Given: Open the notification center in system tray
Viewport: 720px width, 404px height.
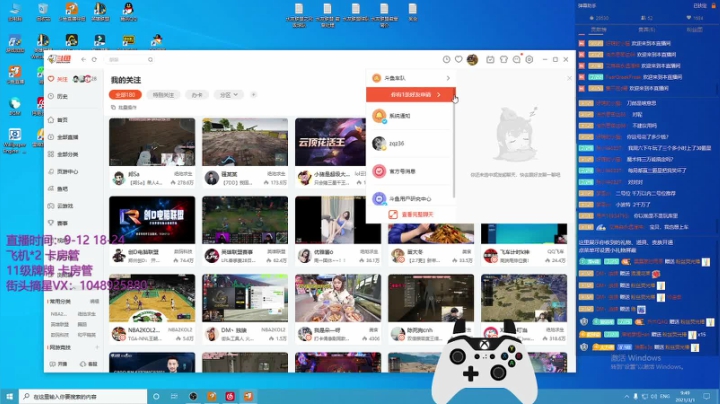Looking at the screenshot, I should click(707, 396).
